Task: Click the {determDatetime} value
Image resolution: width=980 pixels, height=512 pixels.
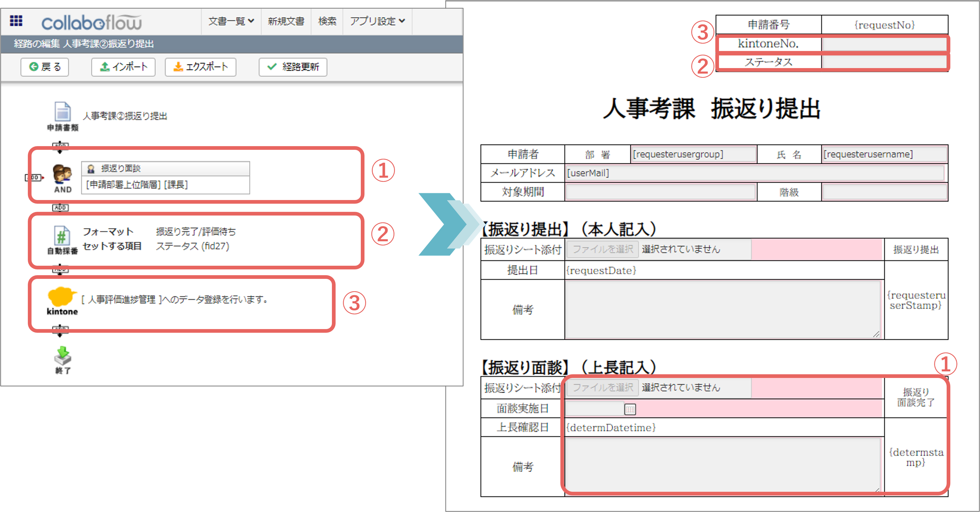Action: point(611,428)
